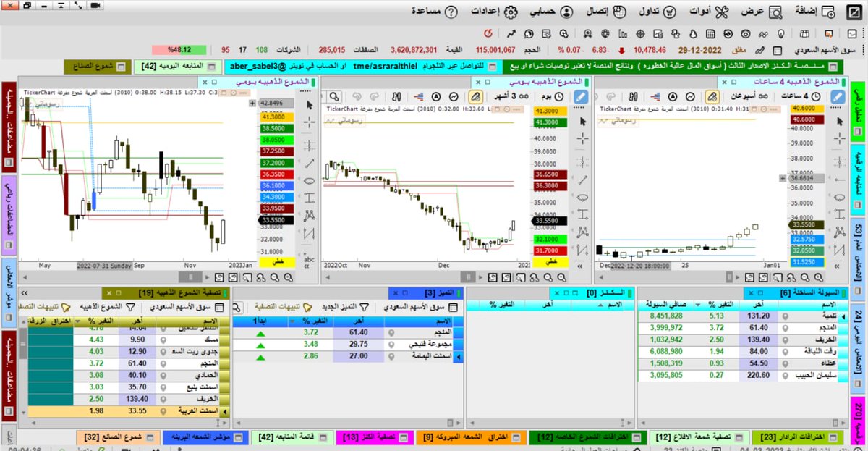Click the search magnifier in middle chart toolbar

pyautogui.click(x=333, y=96)
